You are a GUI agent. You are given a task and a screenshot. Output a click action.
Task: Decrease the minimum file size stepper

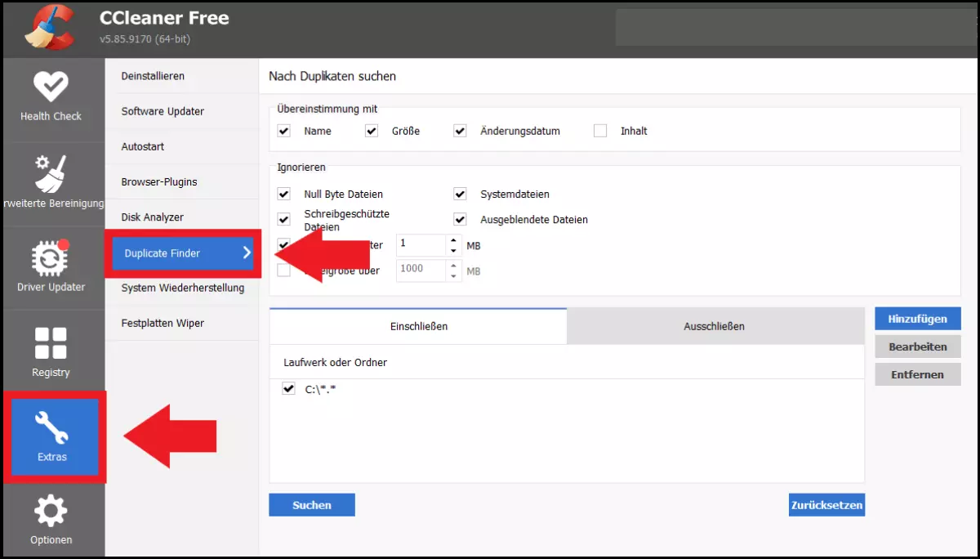454,250
